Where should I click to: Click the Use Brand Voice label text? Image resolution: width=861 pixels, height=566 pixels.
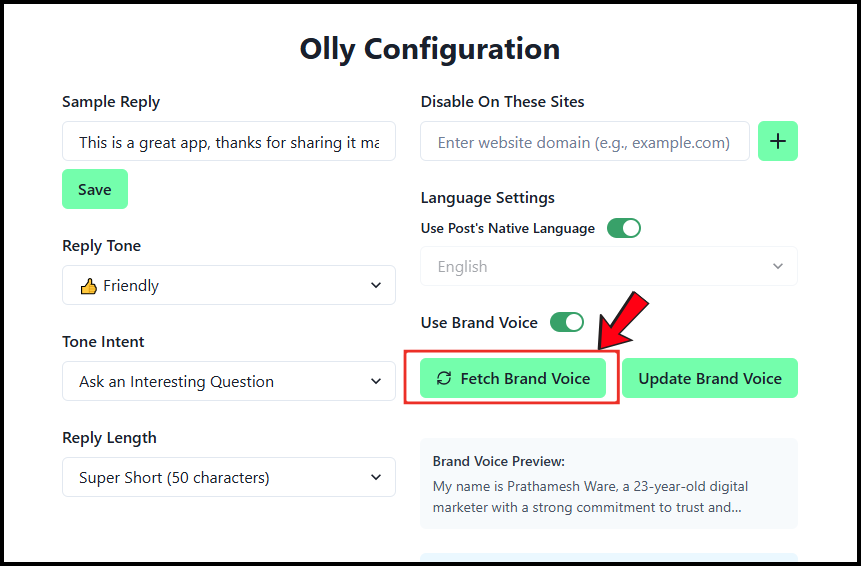[479, 322]
